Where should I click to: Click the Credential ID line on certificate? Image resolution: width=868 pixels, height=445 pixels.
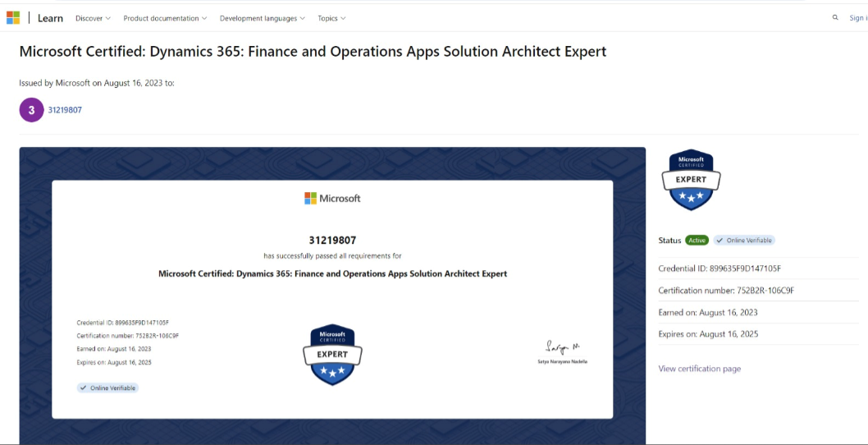[x=122, y=322]
